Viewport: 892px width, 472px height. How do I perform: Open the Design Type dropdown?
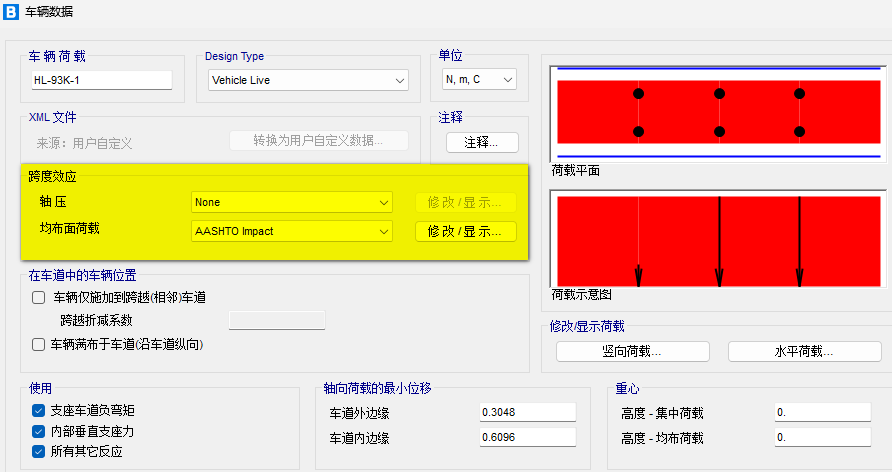pyautogui.click(x=308, y=80)
